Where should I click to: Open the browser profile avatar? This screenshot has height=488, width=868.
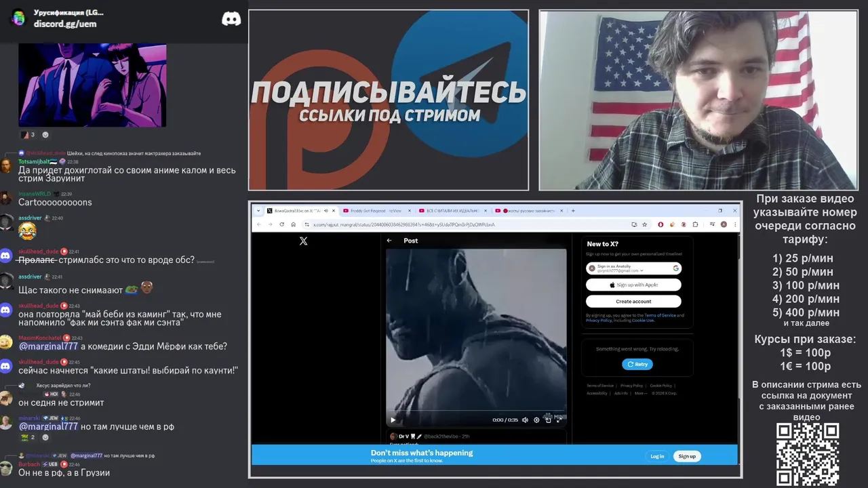[x=724, y=224]
